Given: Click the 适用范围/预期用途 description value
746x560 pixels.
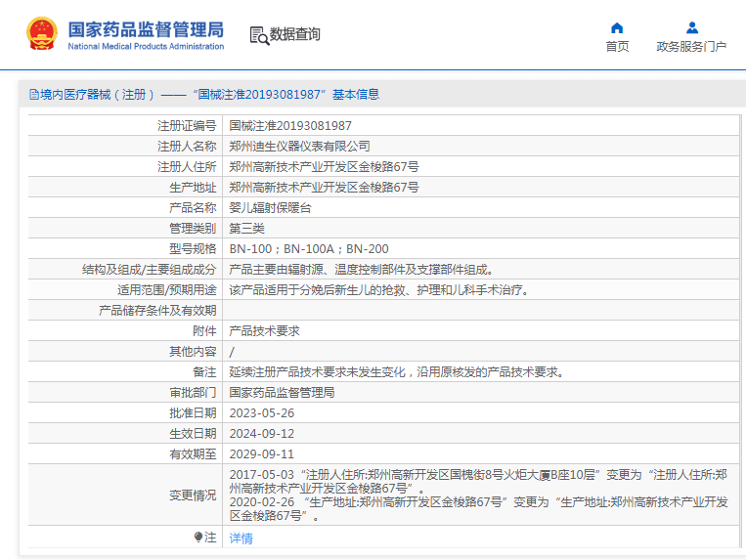Looking at the screenshot, I should (380, 290).
